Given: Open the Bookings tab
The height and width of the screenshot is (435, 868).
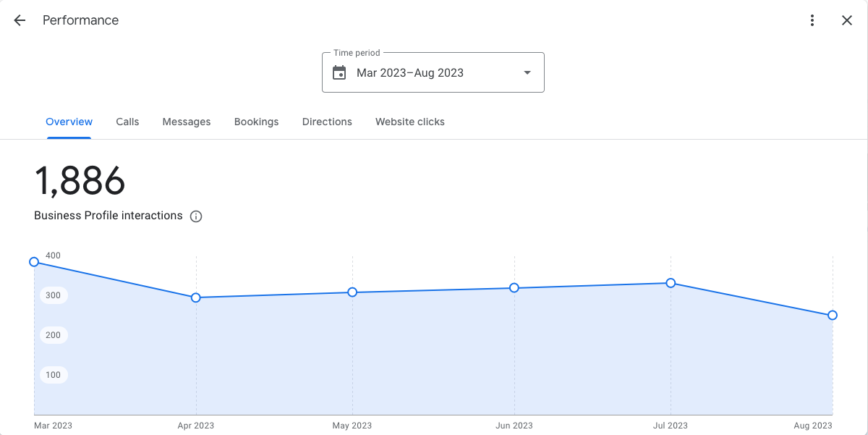Looking at the screenshot, I should click(257, 122).
